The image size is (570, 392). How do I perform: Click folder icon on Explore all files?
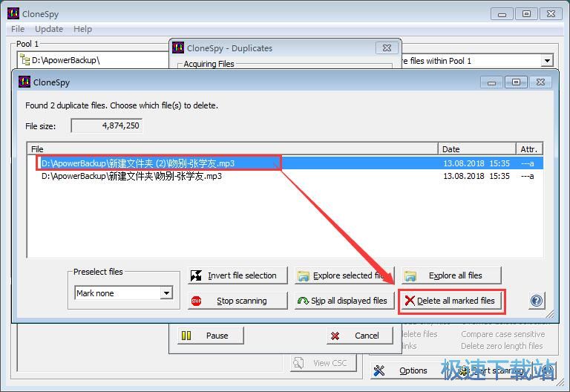(x=410, y=276)
